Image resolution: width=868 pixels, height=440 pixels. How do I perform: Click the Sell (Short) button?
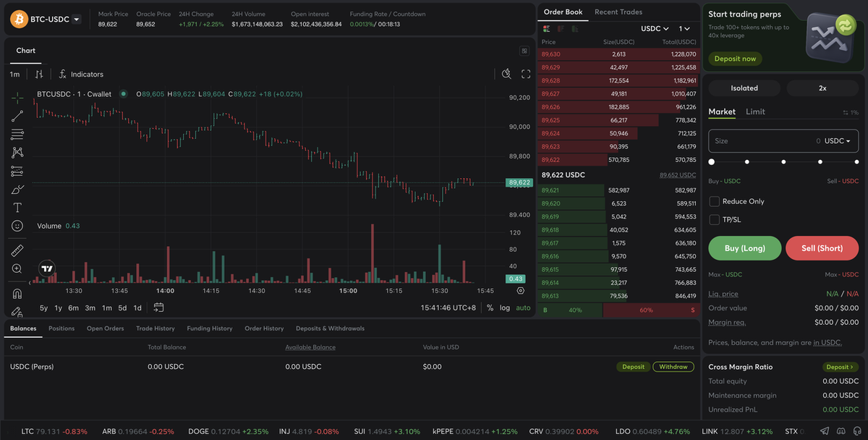822,248
